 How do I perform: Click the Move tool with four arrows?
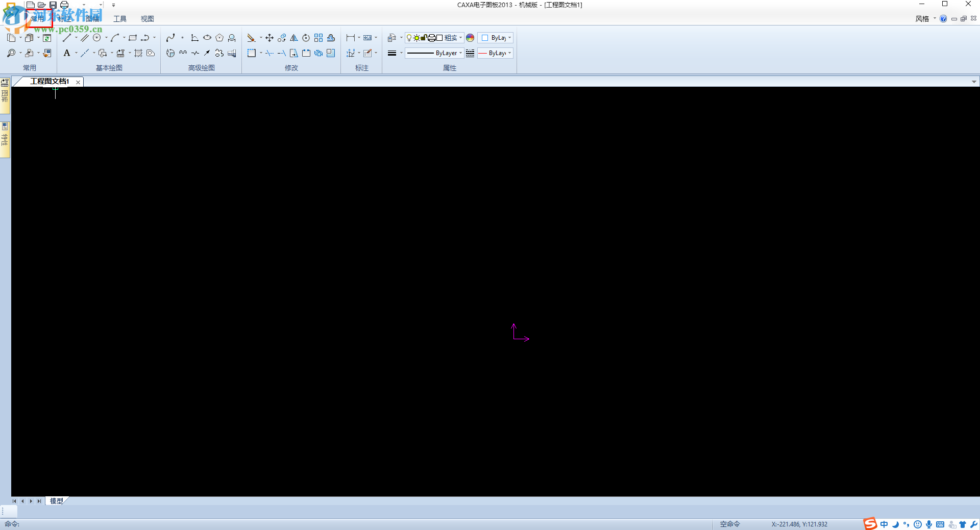click(x=269, y=38)
